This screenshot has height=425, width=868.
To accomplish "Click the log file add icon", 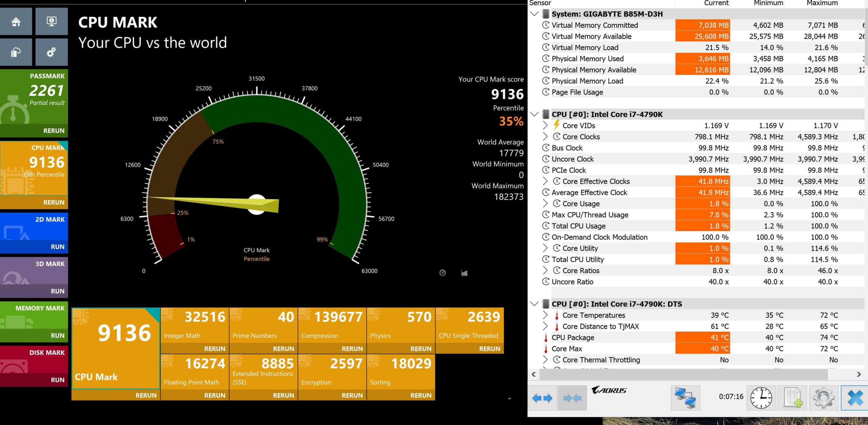I will 793,398.
